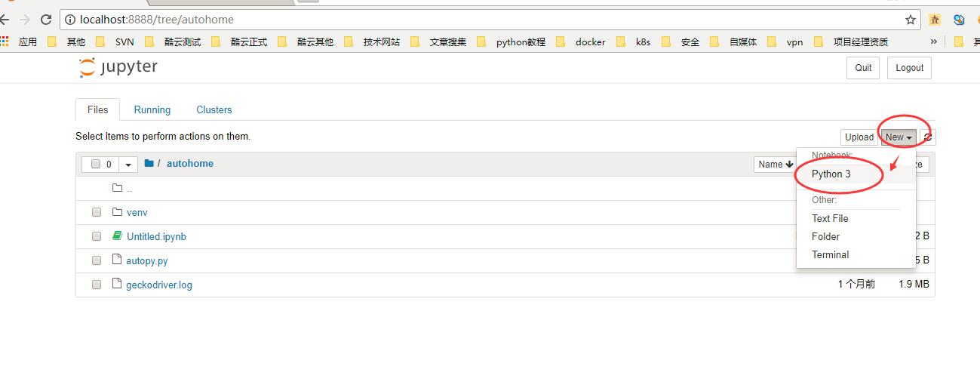This screenshot has height=391, width=980.
Task: Click the root folder icon in breadcrumb
Action: point(149,164)
